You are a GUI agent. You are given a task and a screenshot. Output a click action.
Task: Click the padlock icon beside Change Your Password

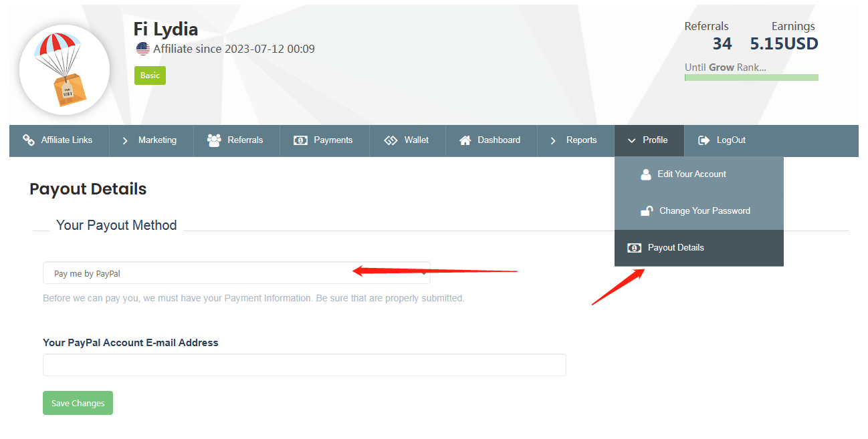coord(647,211)
